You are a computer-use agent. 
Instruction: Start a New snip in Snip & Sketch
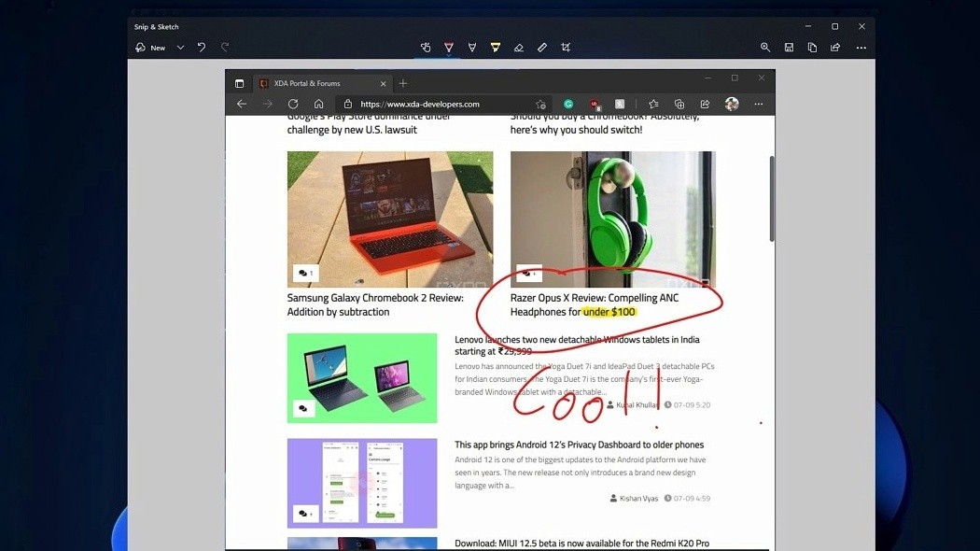(150, 48)
